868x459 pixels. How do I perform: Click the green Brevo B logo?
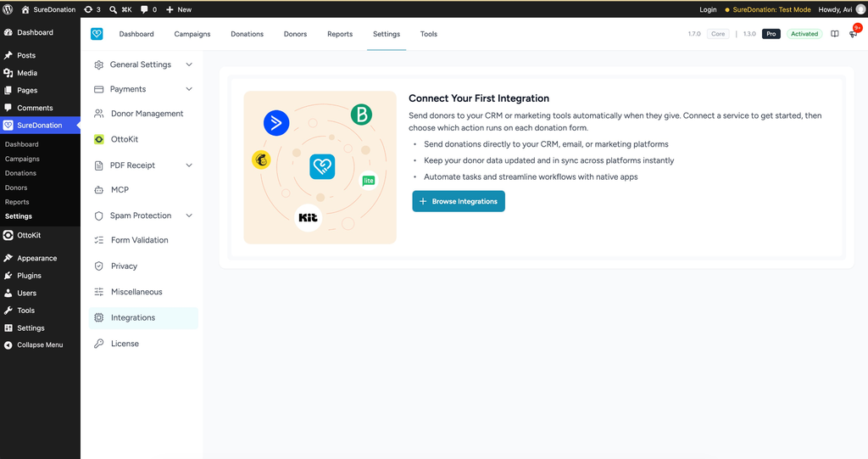(x=361, y=115)
